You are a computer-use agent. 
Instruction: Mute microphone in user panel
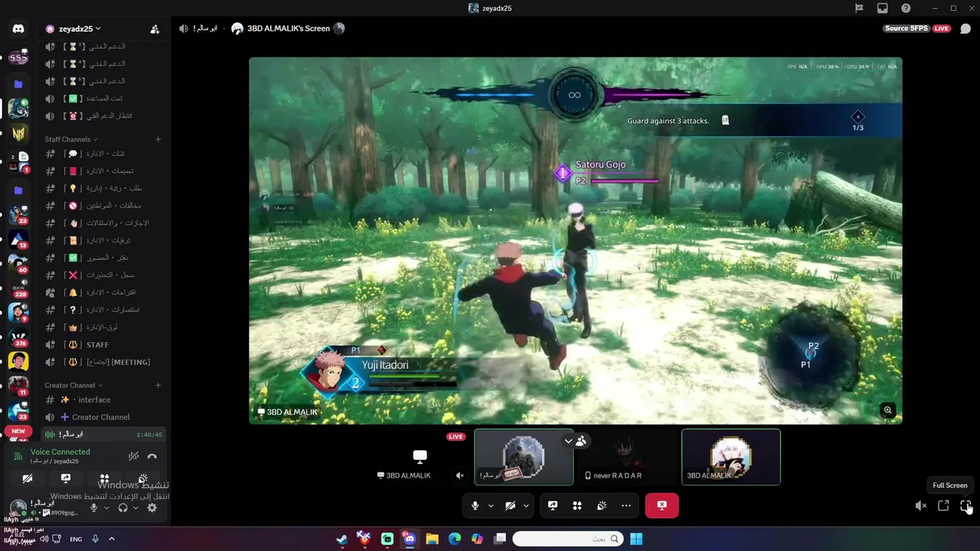point(94,507)
